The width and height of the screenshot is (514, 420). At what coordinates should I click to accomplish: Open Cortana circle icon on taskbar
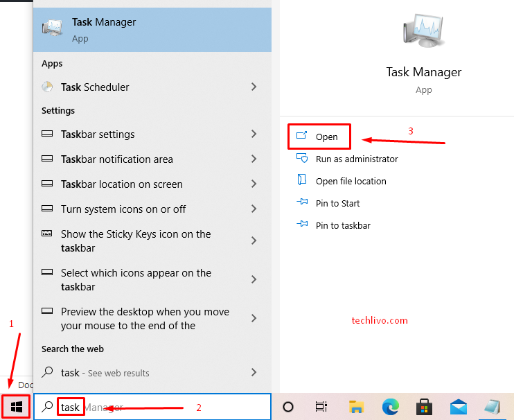coord(287,407)
